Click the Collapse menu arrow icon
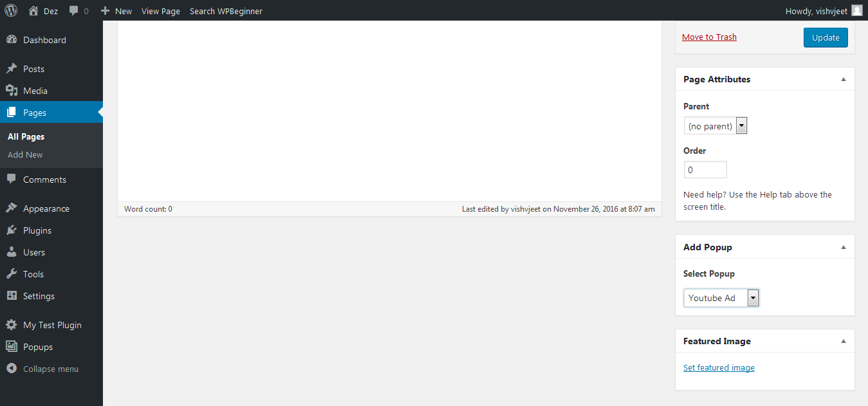Viewport: 868px width, 406px height. coord(12,369)
